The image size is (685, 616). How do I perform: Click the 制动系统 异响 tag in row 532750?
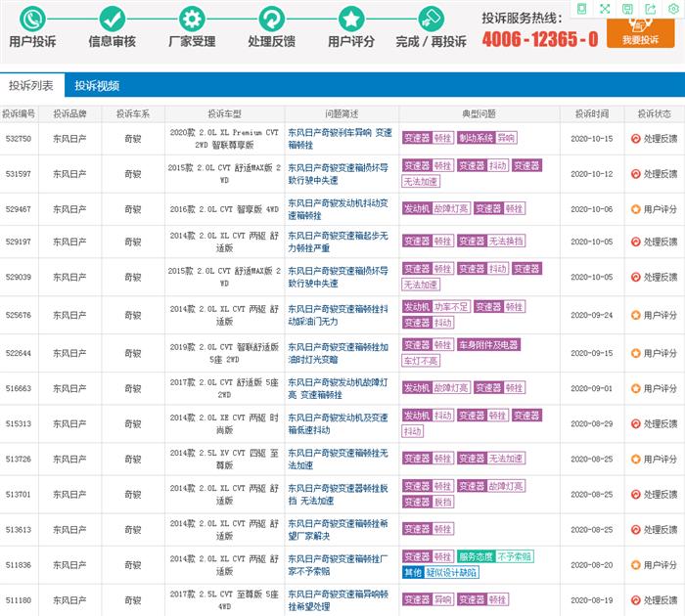click(x=487, y=138)
